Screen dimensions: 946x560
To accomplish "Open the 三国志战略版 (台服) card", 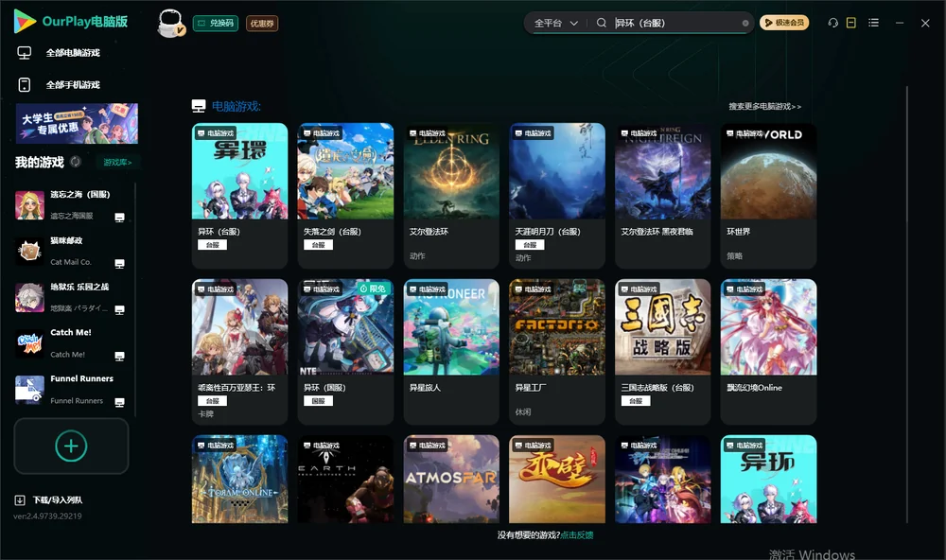I will click(x=663, y=352).
